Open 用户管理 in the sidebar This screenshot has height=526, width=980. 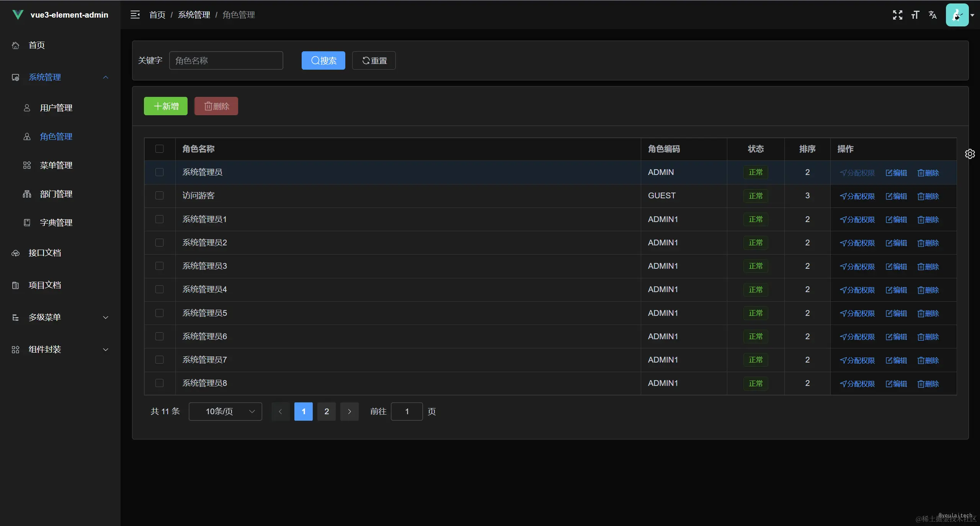(56, 108)
